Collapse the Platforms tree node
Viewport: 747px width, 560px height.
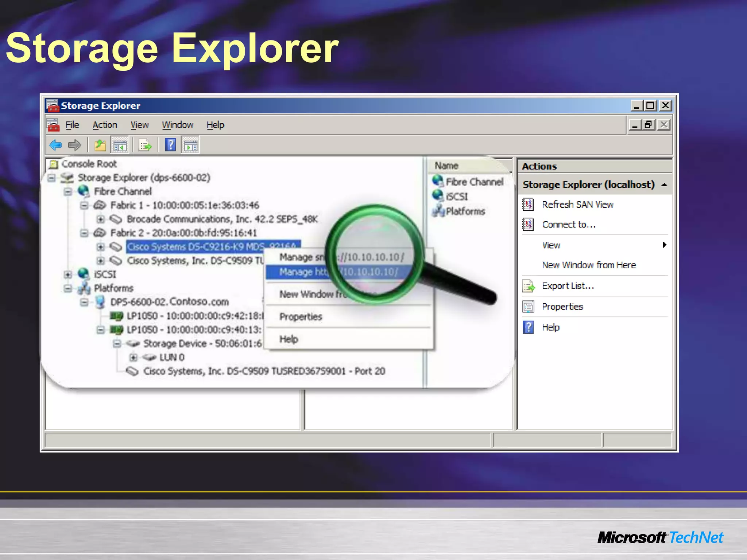click(x=68, y=288)
